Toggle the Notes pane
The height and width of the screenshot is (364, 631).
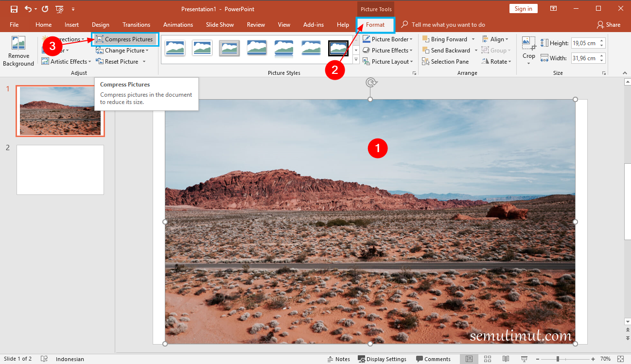338,359
